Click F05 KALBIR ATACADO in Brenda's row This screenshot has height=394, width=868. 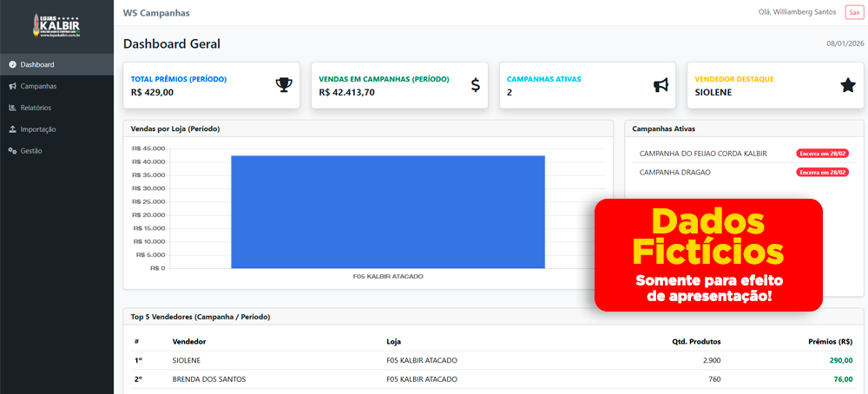[x=422, y=379]
